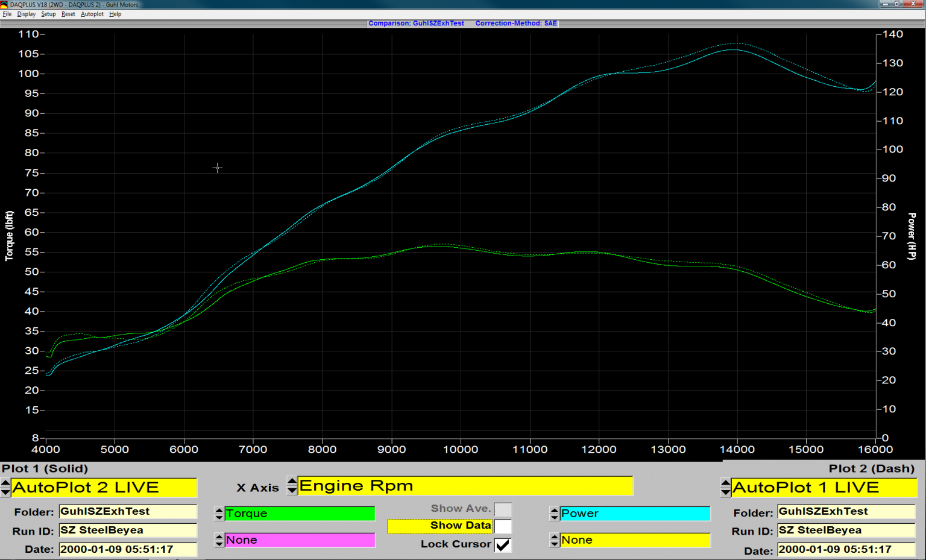Click the cyan Power channel color bar
926x560 pixels.
[635, 514]
